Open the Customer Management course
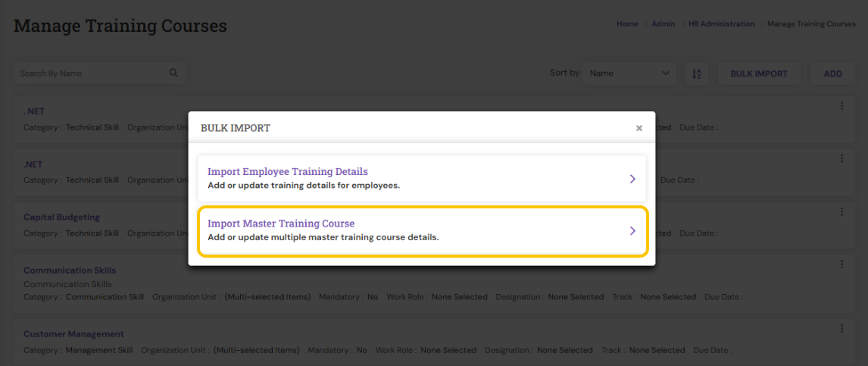The image size is (868, 366). coord(73,334)
